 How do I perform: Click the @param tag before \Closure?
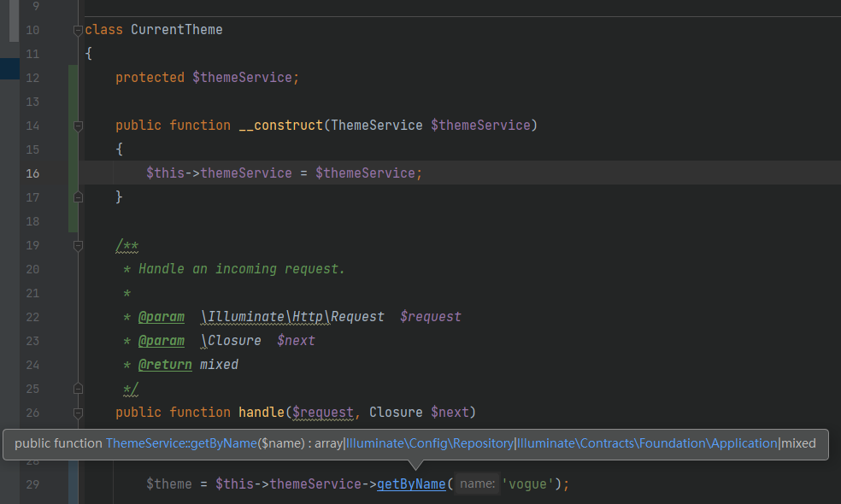[x=162, y=341]
